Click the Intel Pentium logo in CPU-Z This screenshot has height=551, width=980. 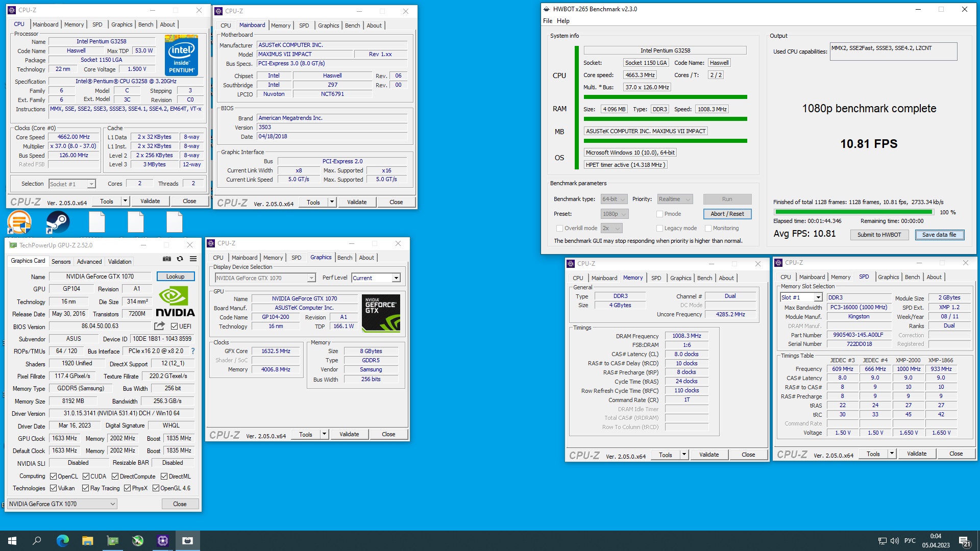[x=182, y=56]
